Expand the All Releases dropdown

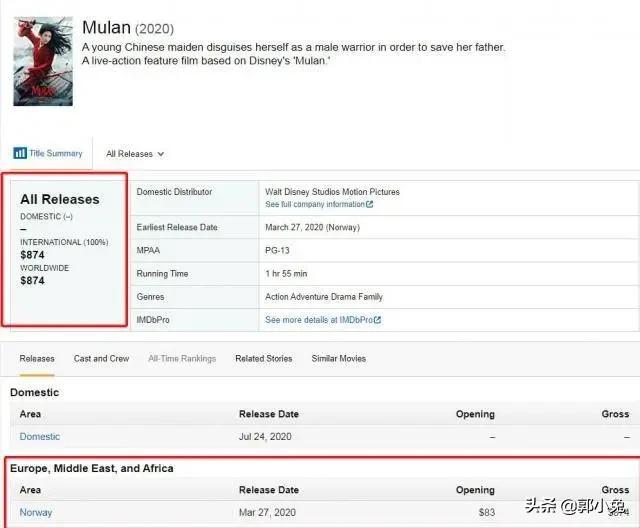(x=135, y=154)
